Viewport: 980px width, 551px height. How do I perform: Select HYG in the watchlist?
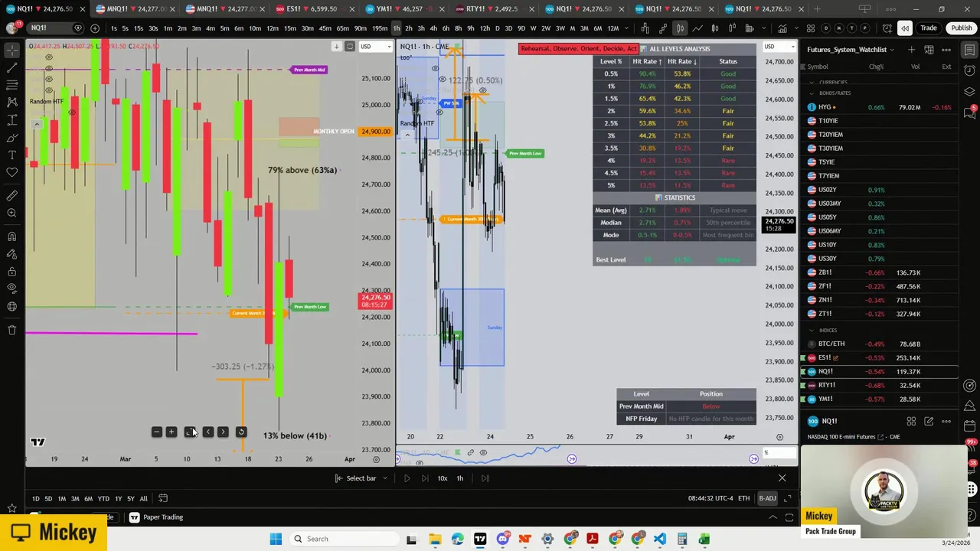[x=880, y=108]
